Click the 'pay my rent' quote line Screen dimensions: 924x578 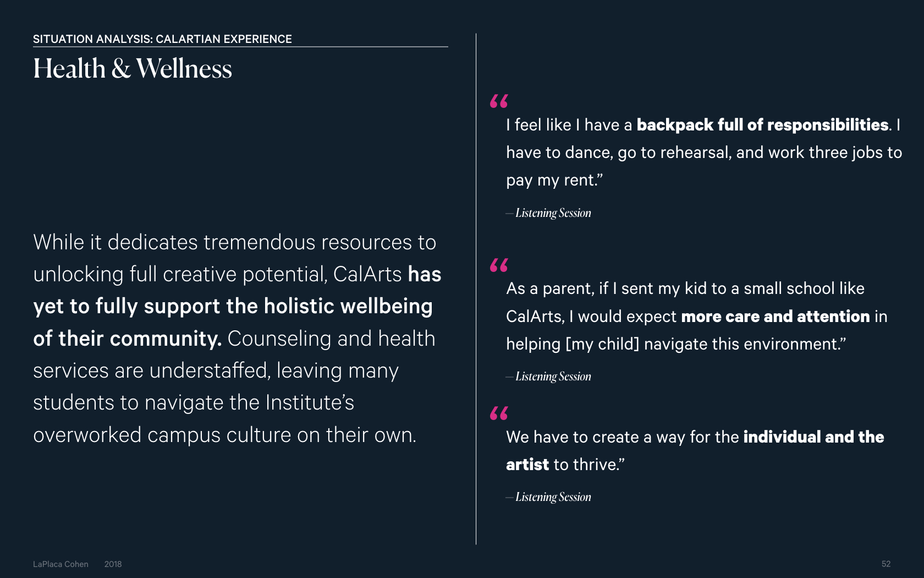(x=554, y=181)
